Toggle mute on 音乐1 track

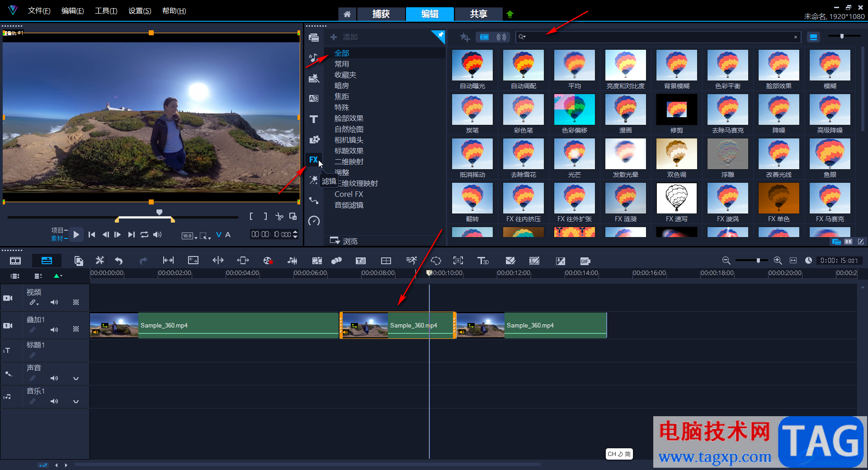[54, 401]
